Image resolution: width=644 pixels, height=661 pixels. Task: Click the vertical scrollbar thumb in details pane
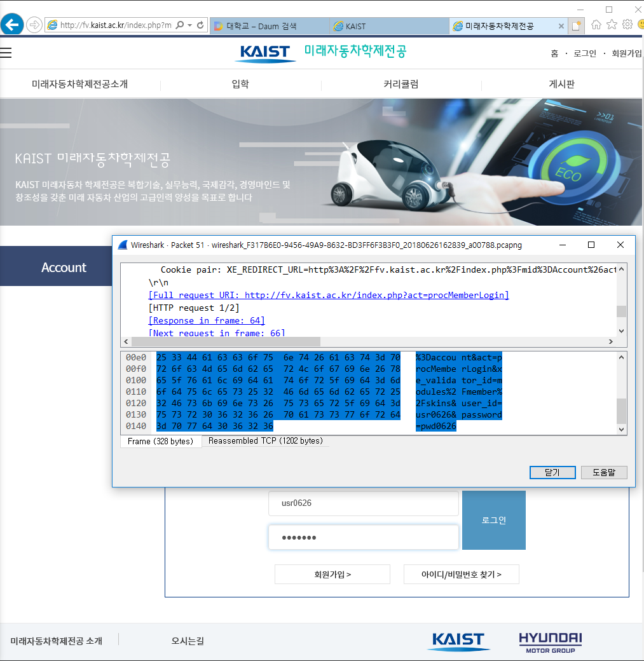pyautogui.click(x=621, y=311)
